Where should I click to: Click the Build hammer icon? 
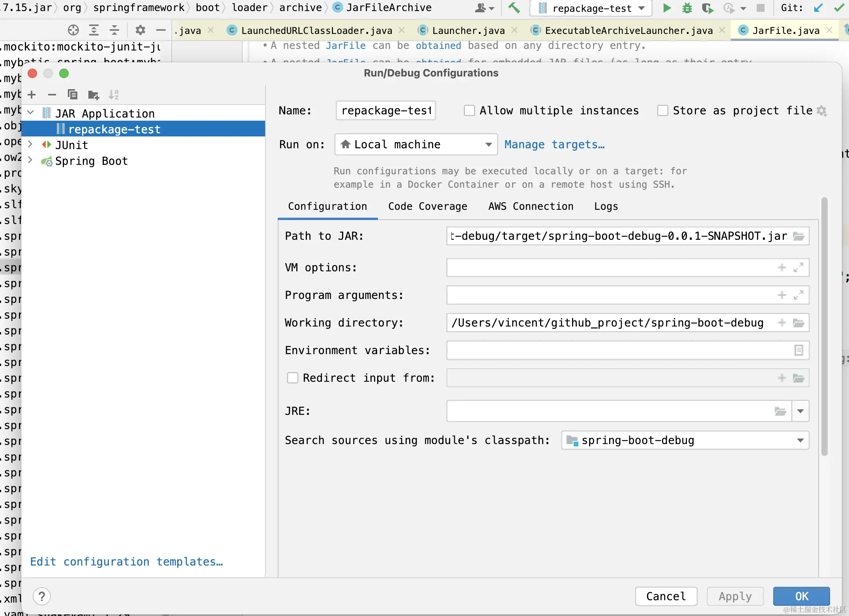(514, 8)
